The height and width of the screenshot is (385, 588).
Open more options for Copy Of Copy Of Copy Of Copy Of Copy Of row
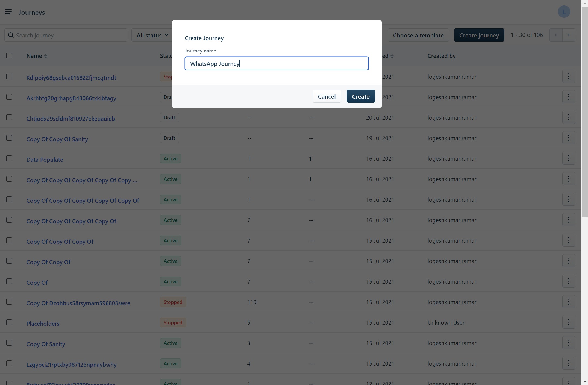(569, 199)
